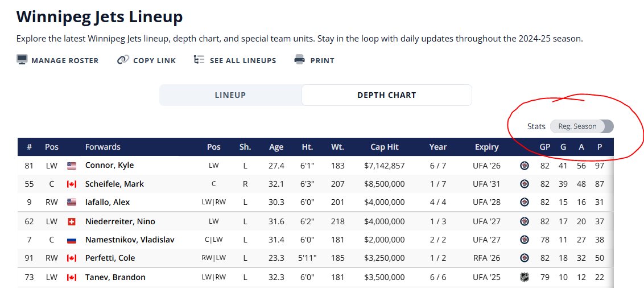This screenshot has width=644, height=288.
Task: Click Kyle Connor's USA flag icon
Action: [x=72, y=166]
